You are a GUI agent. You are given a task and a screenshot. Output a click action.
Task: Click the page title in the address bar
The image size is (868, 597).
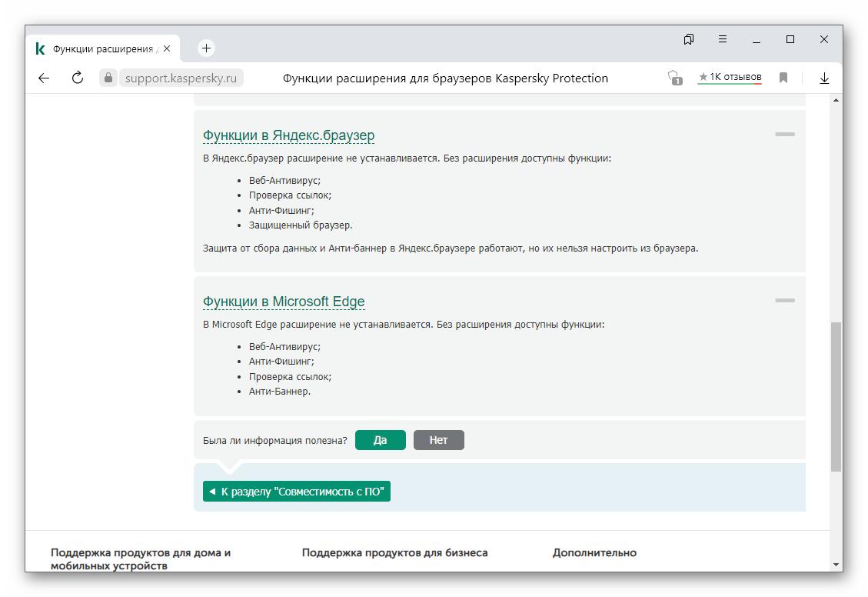(x=445, y=78)
